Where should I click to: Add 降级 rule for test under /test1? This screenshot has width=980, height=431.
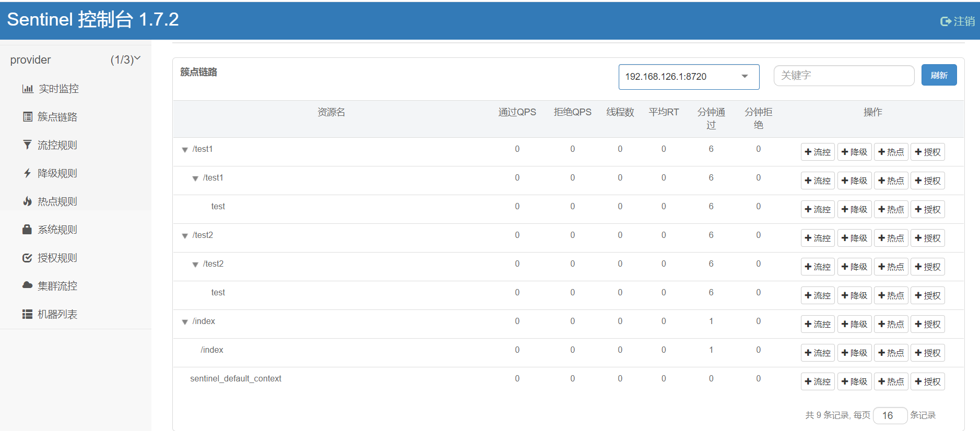point(854,209)
